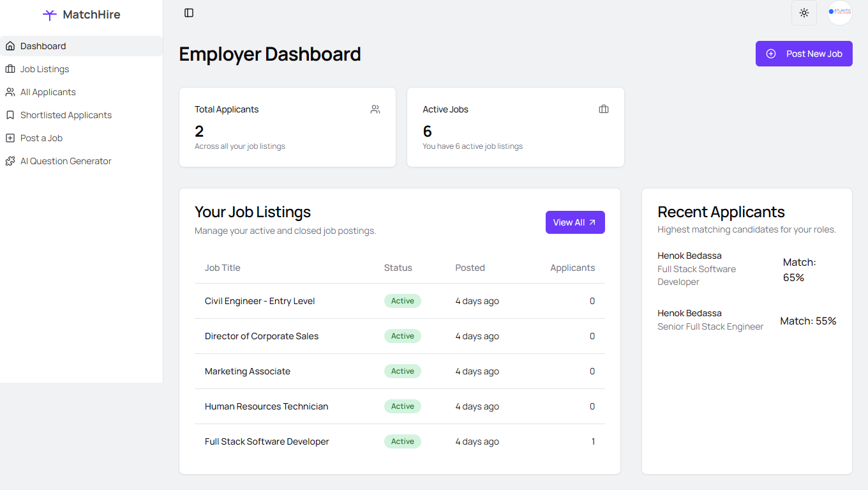Toggle the sidebar collapse icon
This screenshot has height=490, width=868.
pyautogui.click(x=189, y=13)
